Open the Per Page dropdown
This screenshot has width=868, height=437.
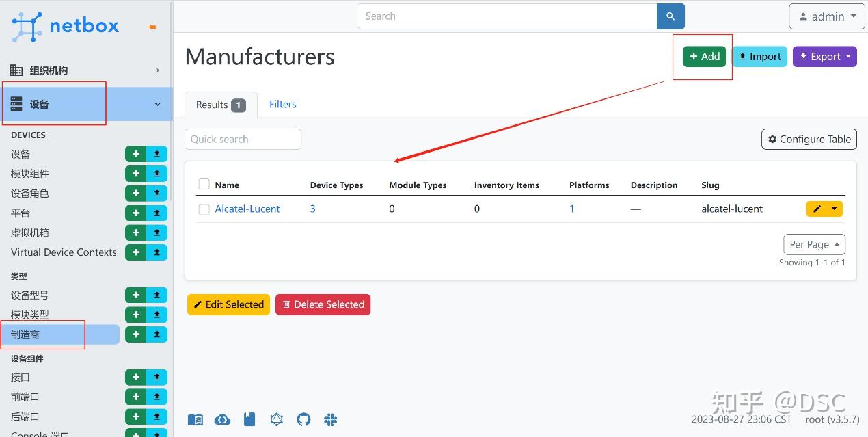(x=814, y=244)
